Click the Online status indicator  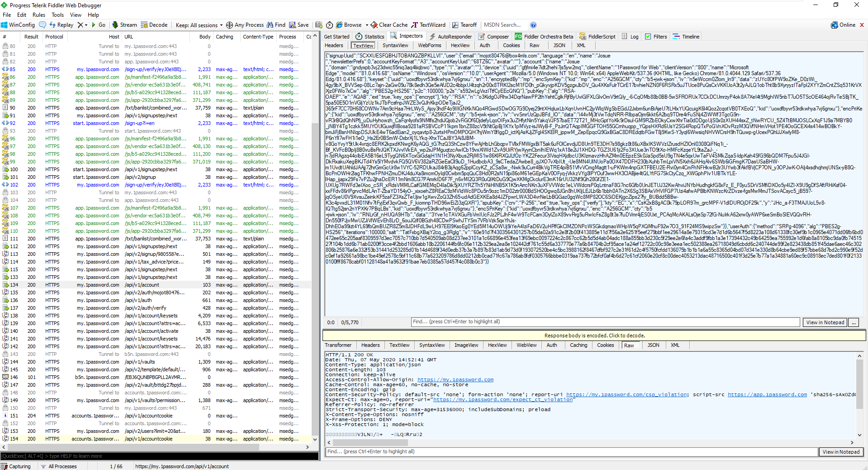pos(843,25)
